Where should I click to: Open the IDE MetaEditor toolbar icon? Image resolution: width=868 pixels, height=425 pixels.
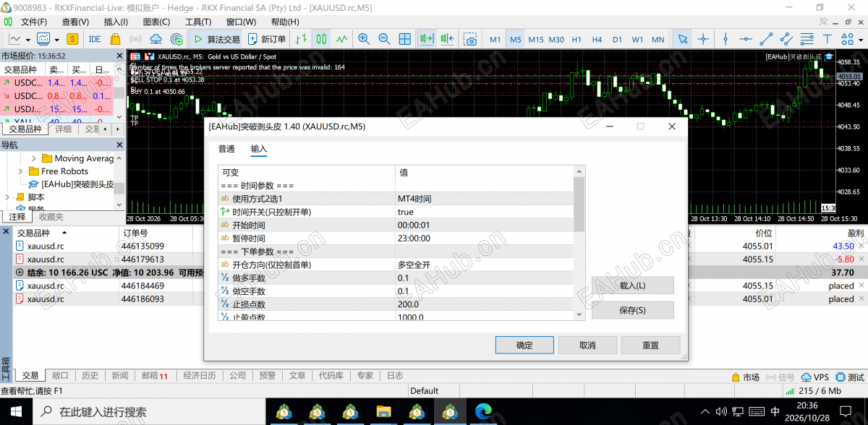tap(95, 39)
